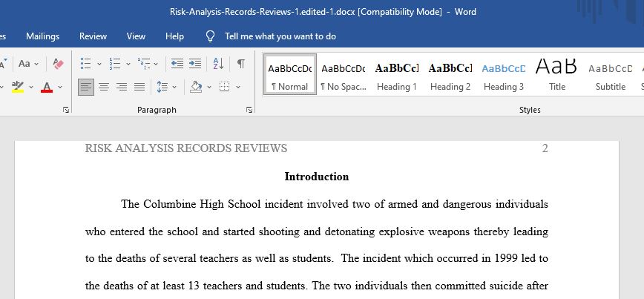The height and width of the screenshot is (299, 644).
Task: Click the Multilevel List icon
Action: click(144, 64)
